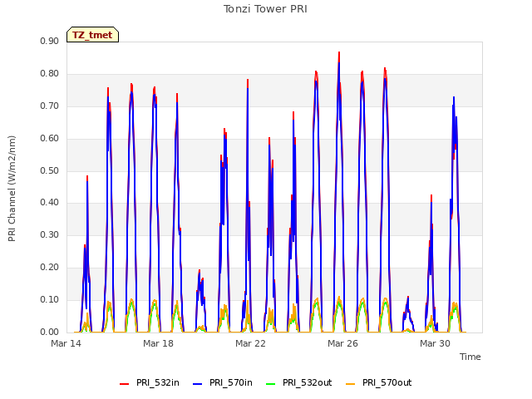Viewport: 532px width, 399px height.
Task: Click the 0.90 y-axis tick label
Action: pos(50,42)
